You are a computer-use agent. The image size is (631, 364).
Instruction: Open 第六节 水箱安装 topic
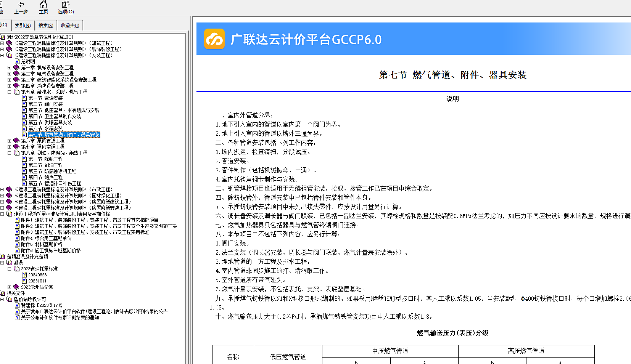point(45,128)
